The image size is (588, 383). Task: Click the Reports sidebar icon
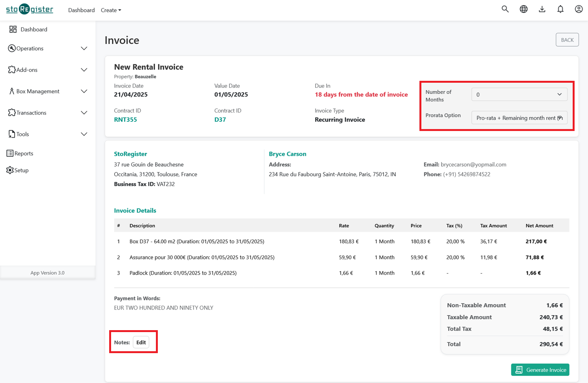11,153
